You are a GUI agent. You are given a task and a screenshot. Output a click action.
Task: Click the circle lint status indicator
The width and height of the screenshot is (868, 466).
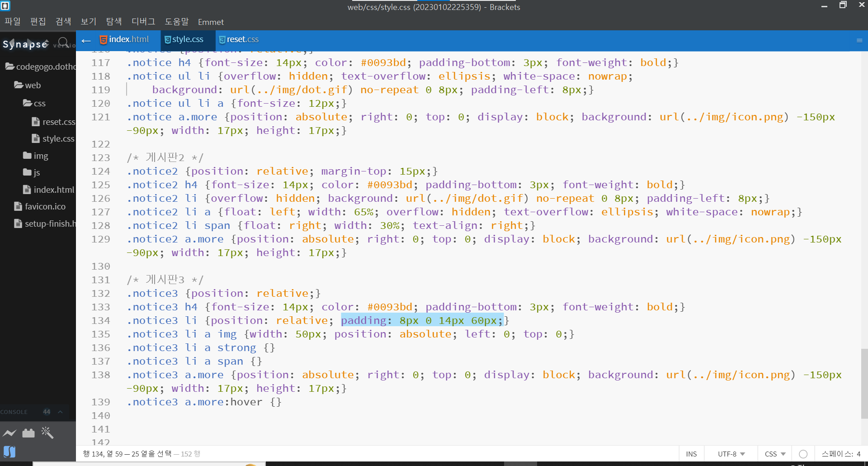tap(803, 454)
